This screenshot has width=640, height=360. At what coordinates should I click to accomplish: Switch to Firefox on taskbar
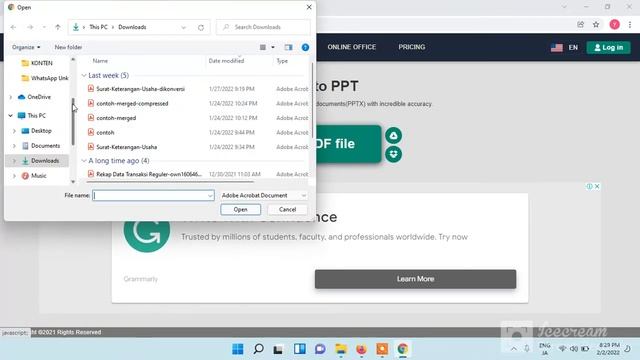coord(361,349)
